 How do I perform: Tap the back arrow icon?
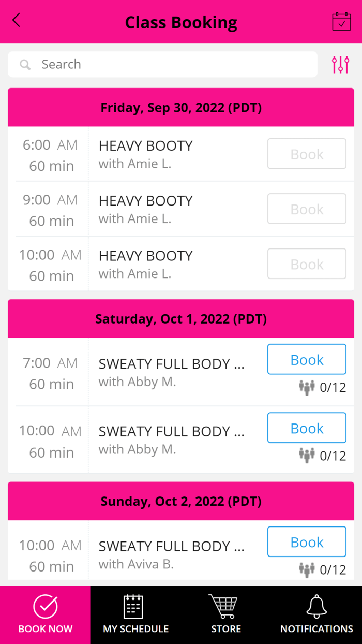[x=17, y=21]
